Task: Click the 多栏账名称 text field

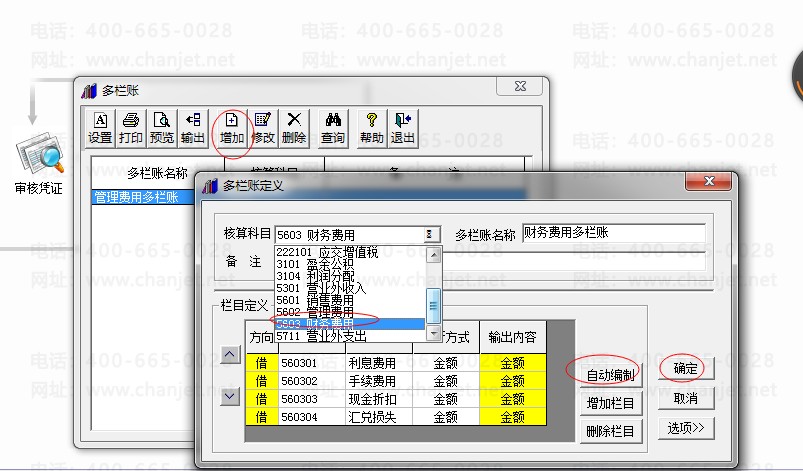Action: pos(614,233)
